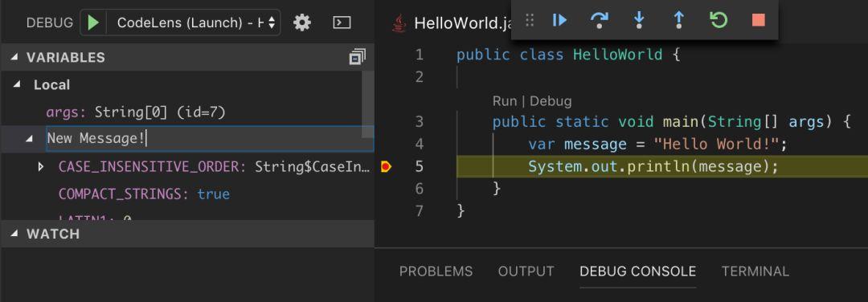Click the New Message! value input field
The height and width of the screenshot is (302, 868).
211,139
